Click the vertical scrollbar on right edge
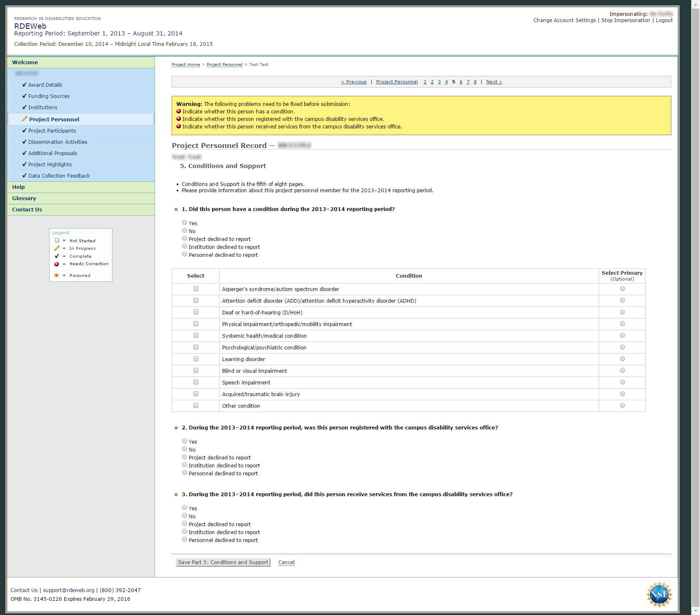Image resolution: width=700 pixels, height=615 pixels. click(x=695, y=292)
